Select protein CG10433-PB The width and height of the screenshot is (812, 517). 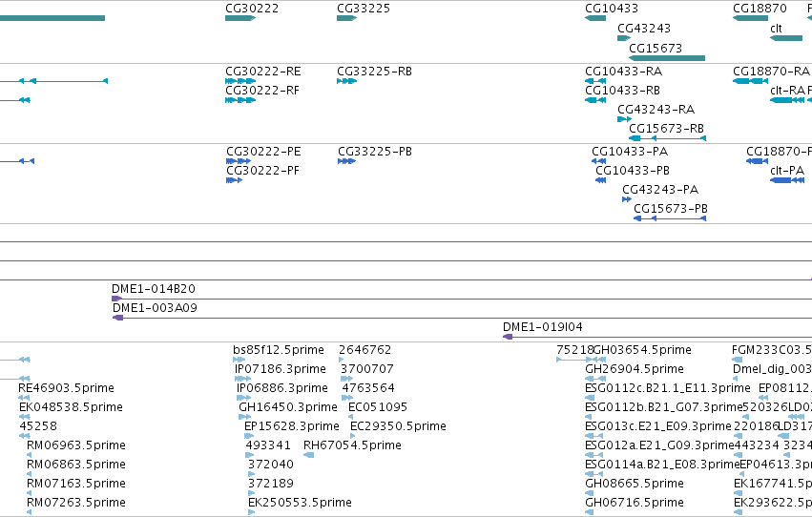633,171
